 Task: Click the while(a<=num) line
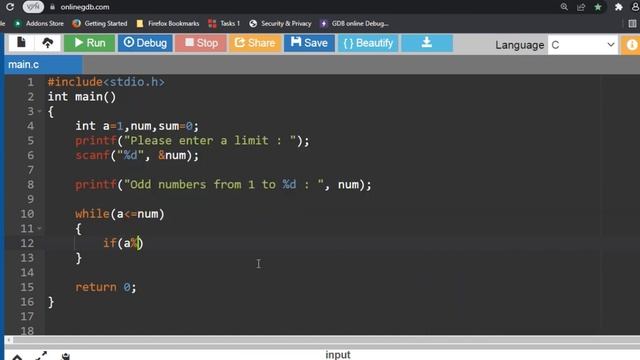[120, 214]
